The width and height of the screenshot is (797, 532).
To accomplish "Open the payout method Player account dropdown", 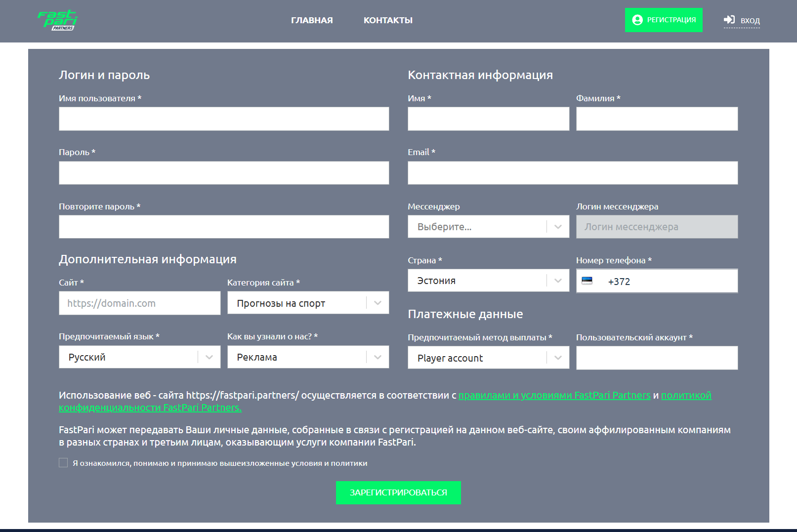I will 488,358.
